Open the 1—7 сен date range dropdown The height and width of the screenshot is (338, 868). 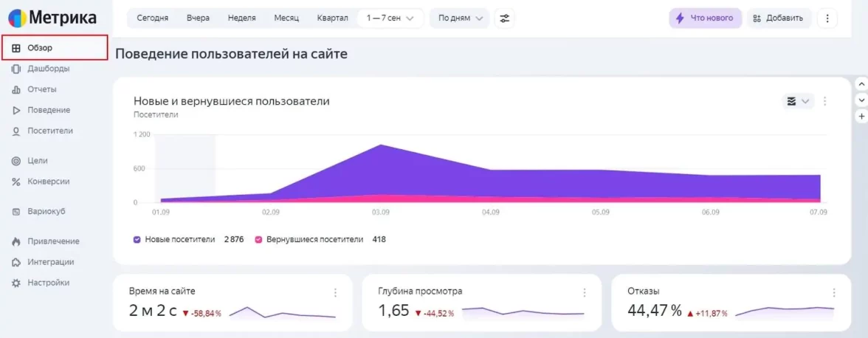pos(390,18)
